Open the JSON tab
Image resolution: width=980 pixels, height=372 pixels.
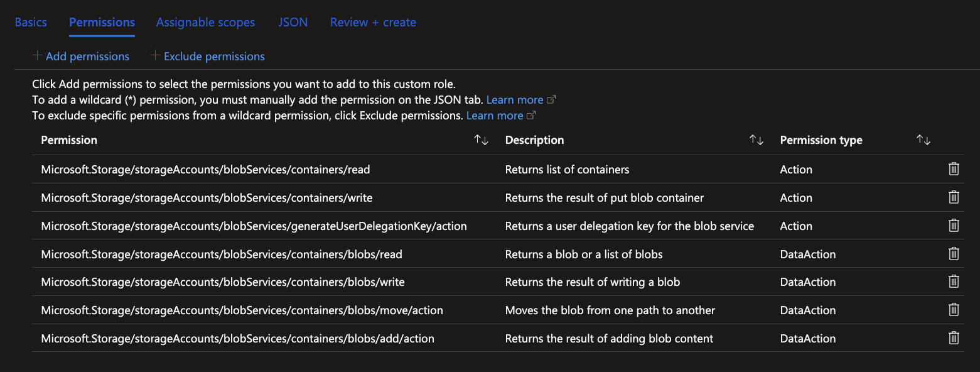(293, 22)
